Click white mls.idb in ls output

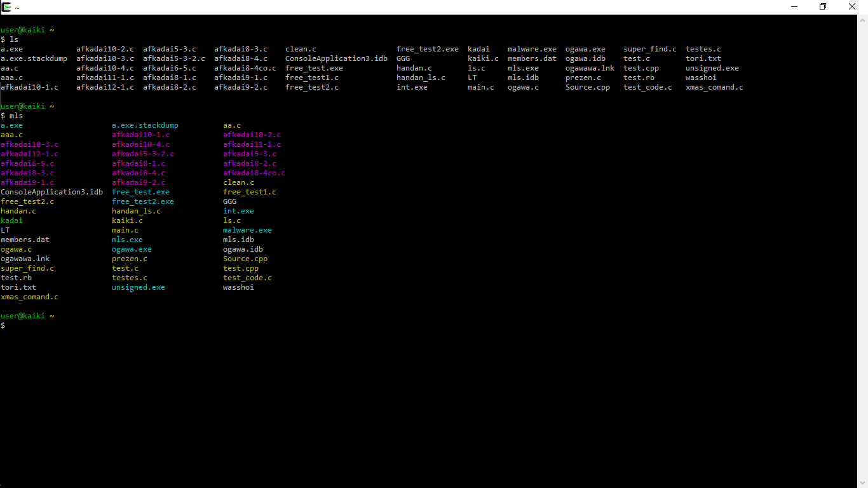523,78
